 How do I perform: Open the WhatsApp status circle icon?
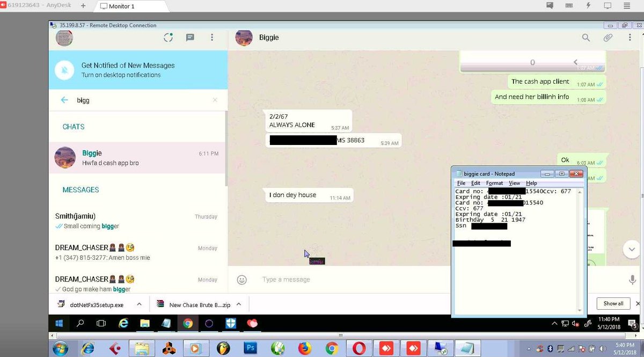tap(169, 38)
